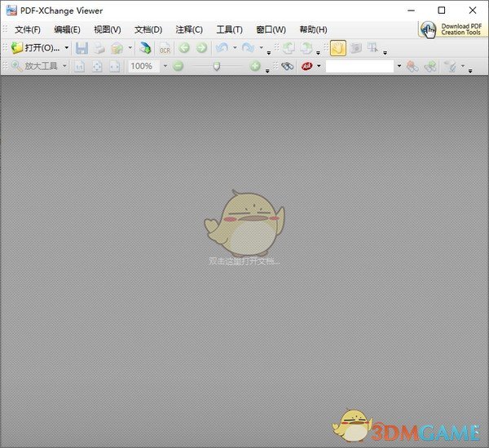489x448 pixels.
Task: Select the Snapshot camera tool
Action: (355, 48)
